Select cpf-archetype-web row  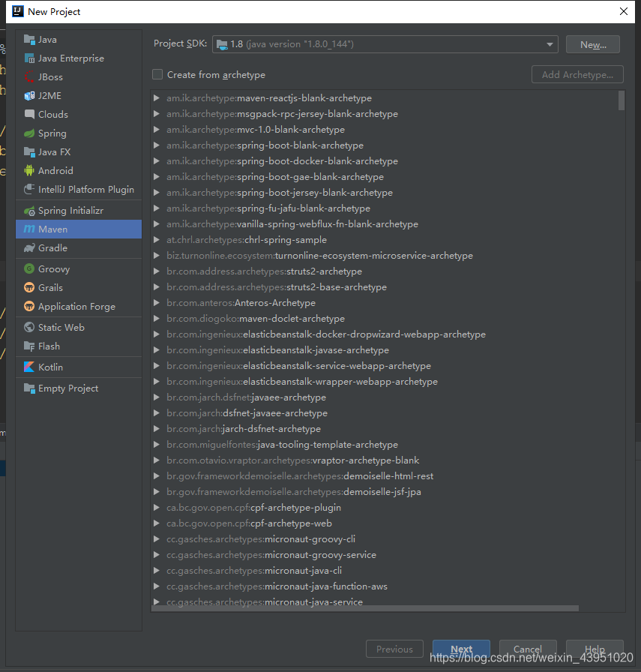[385, 523]
